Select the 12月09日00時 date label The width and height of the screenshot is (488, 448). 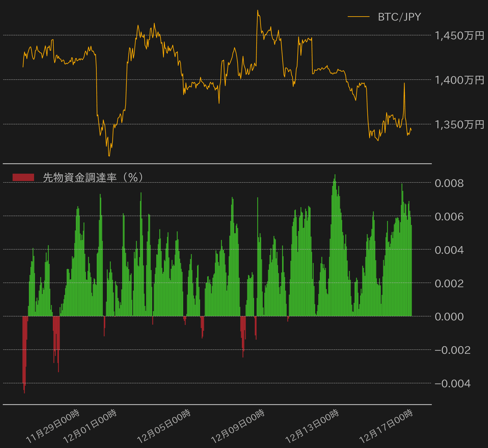click(238, 427)
